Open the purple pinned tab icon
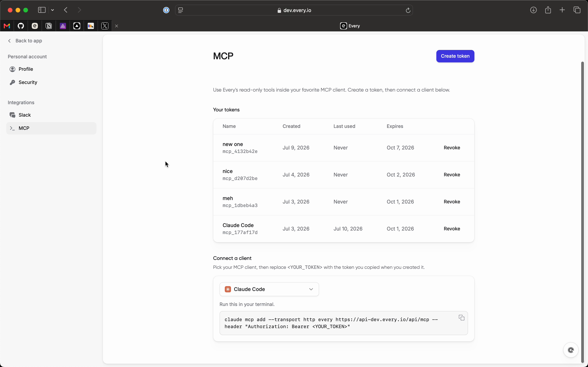 coord(63,26)
